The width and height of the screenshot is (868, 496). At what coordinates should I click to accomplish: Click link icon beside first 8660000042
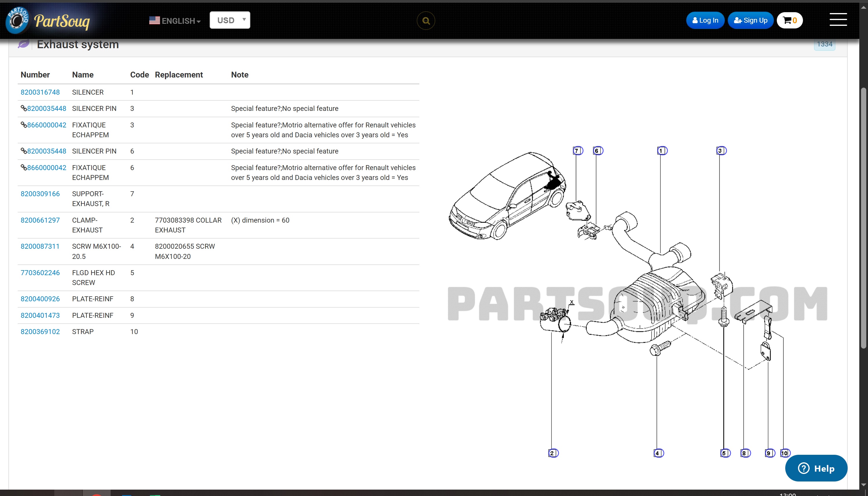[24, 125]
